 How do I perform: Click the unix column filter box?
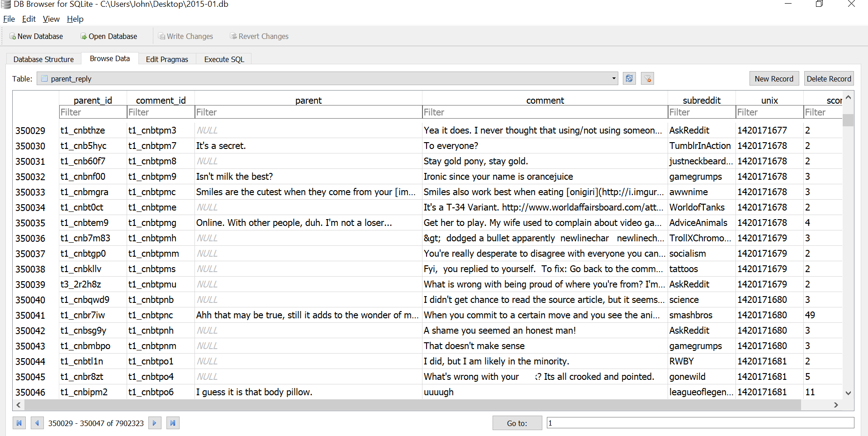pyautogui.click(x=770, y=112)
